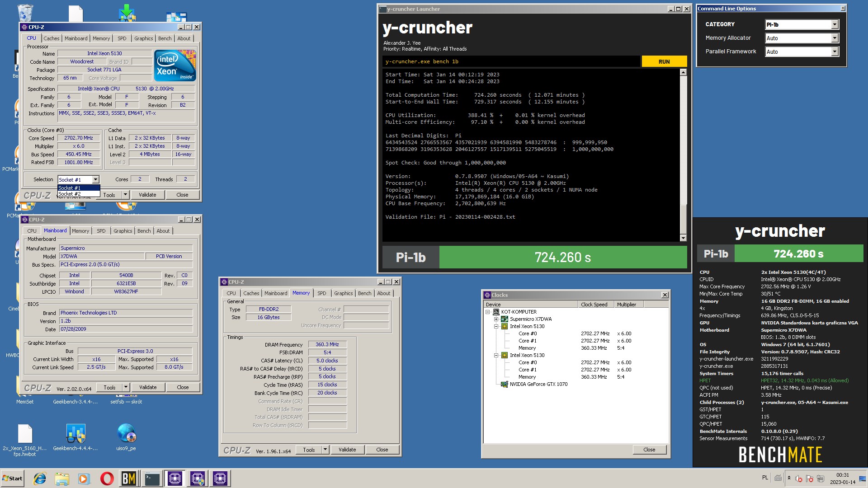Open the Parallel Framework dropdown

[x=835, y=52]
